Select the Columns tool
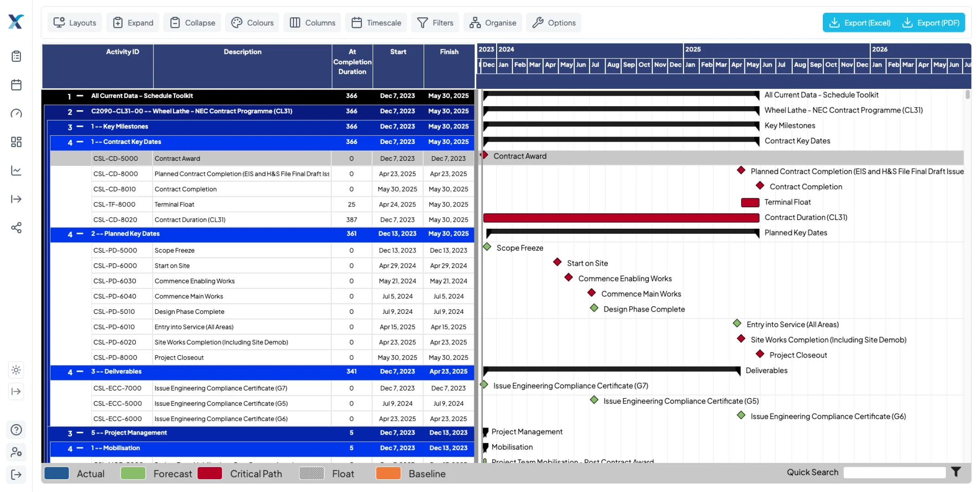The width and height of the screenshot is (980, 492). pos(312,22)
